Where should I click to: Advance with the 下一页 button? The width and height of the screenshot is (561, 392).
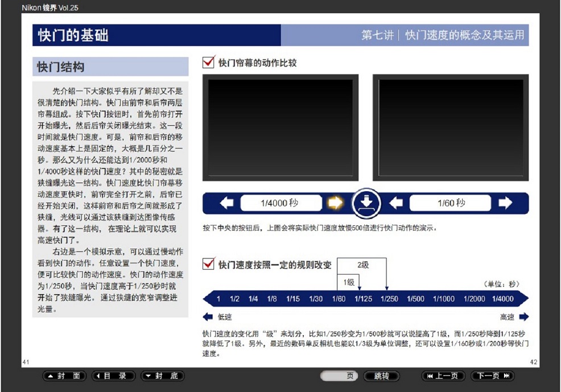pyautogui.click(x=492, y=376)
